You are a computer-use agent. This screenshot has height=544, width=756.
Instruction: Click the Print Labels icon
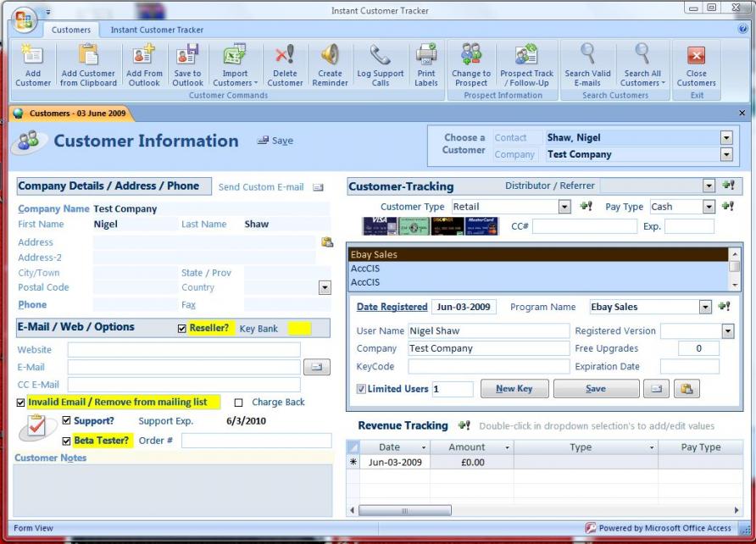pos(426,54)
